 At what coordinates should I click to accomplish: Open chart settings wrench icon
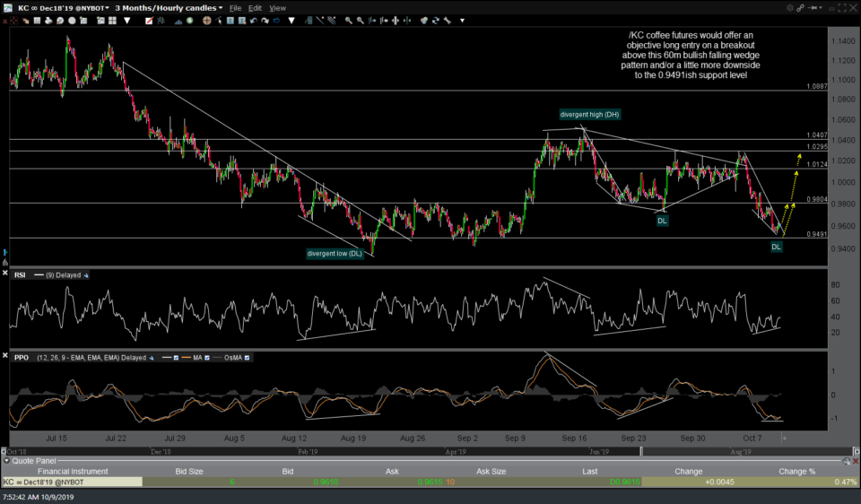tap(447, 20)
